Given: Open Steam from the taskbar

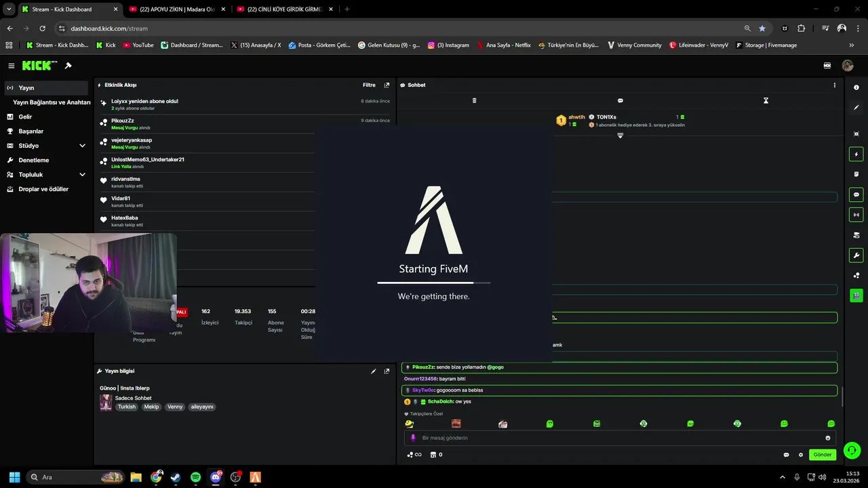Looking at the screenshot, I should (176, 477).
